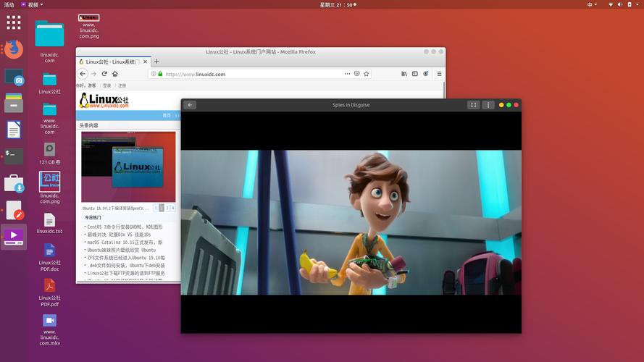Open the CentOS 7 GNOME article link
The width and height of the screenshot is (644, 362).
point(125,227)
